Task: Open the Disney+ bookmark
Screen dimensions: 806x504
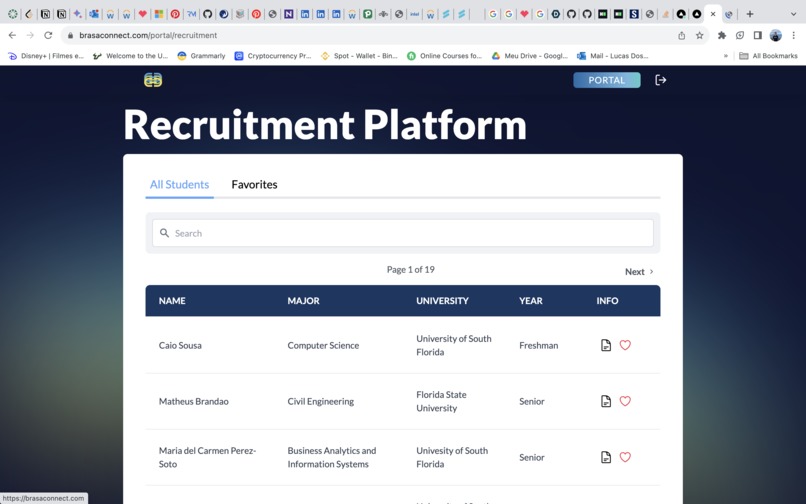Action: tap(46, 56)
